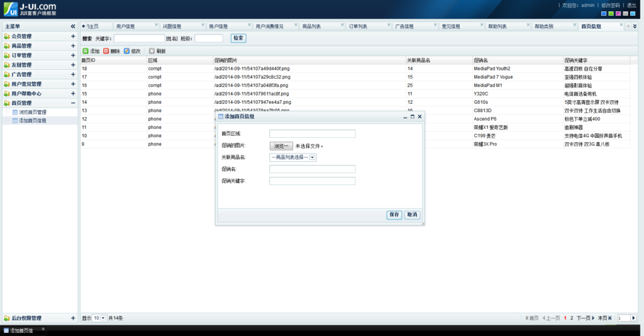Expand the 用户帮助中心 menu section

73,93
